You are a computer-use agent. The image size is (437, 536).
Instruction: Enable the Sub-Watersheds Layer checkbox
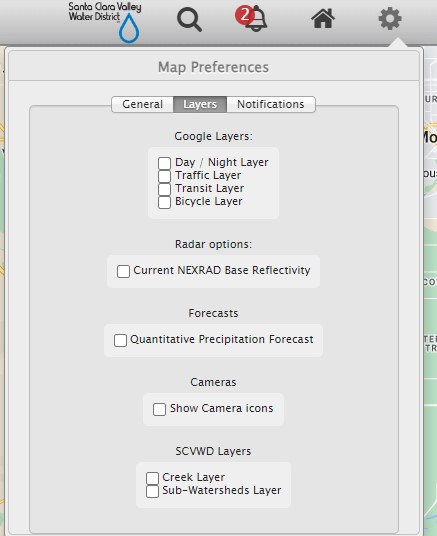tap(153, 491)
